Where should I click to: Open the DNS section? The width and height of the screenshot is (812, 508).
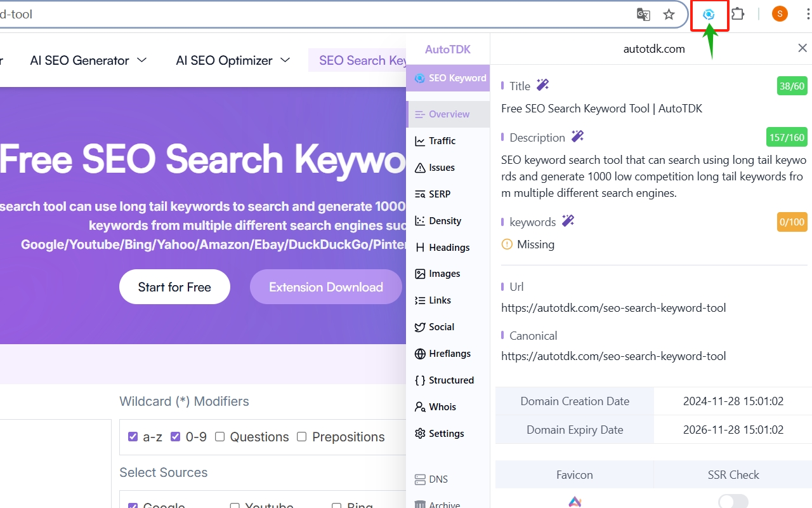(431, 479)
